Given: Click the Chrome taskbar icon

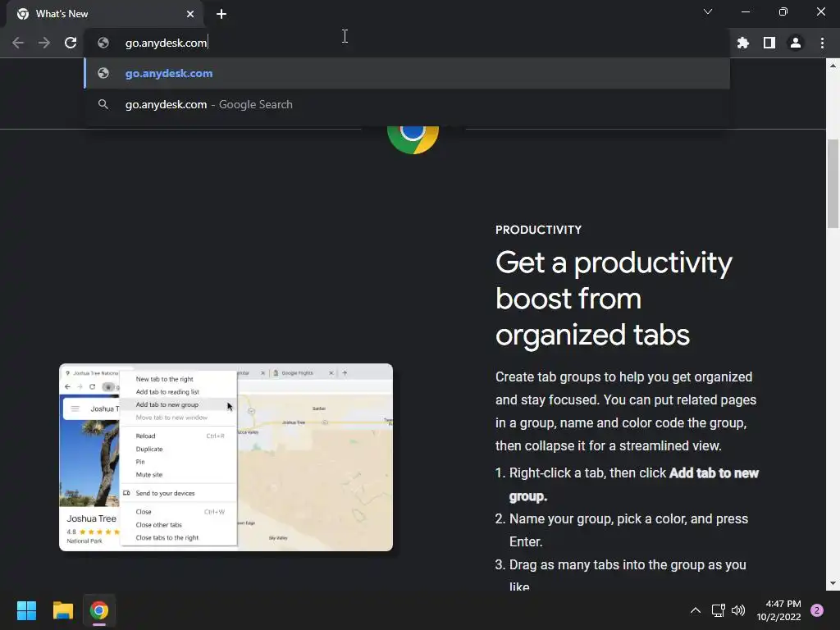Looking at the screenshot, I should tap(98, 610).
